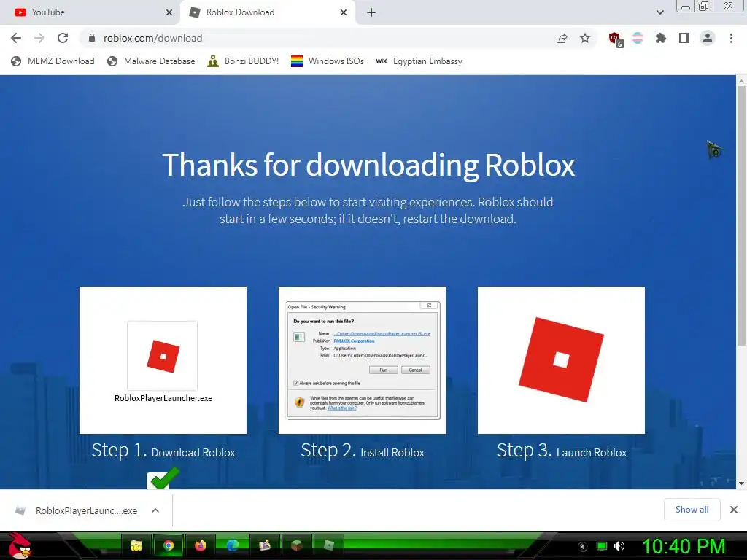Bookmark this page with the star
The image size is (747, 560).
click(x=585, y=38)
